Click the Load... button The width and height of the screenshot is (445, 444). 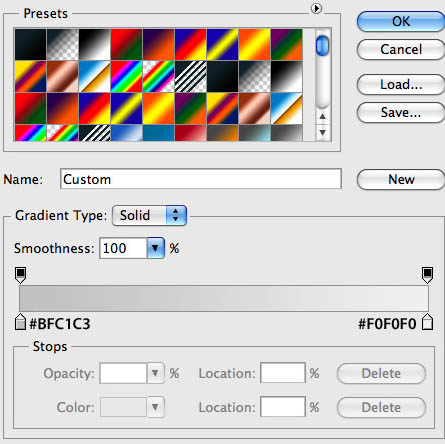click(401, 84)
